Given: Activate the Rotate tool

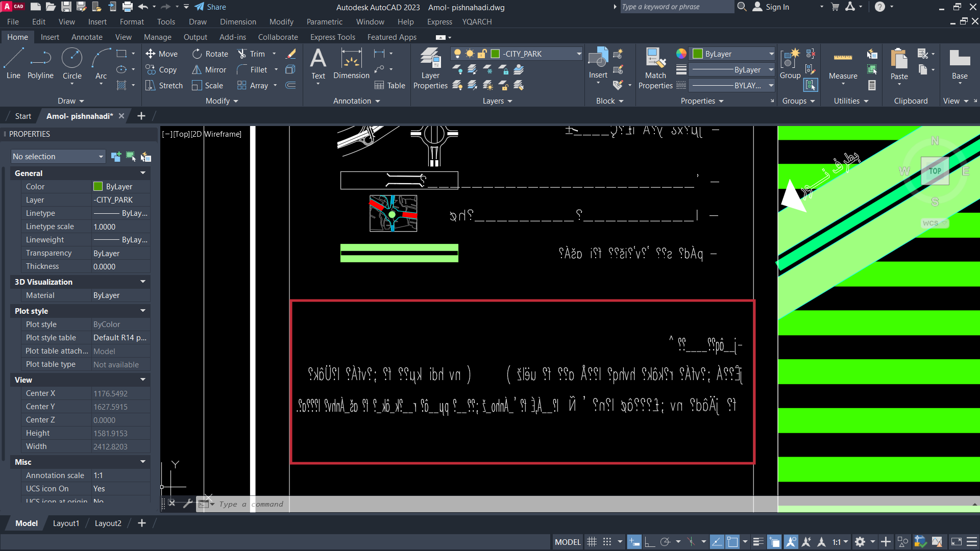Looking at the screenshot, I should pyautogui.click(x=210, y=54).
